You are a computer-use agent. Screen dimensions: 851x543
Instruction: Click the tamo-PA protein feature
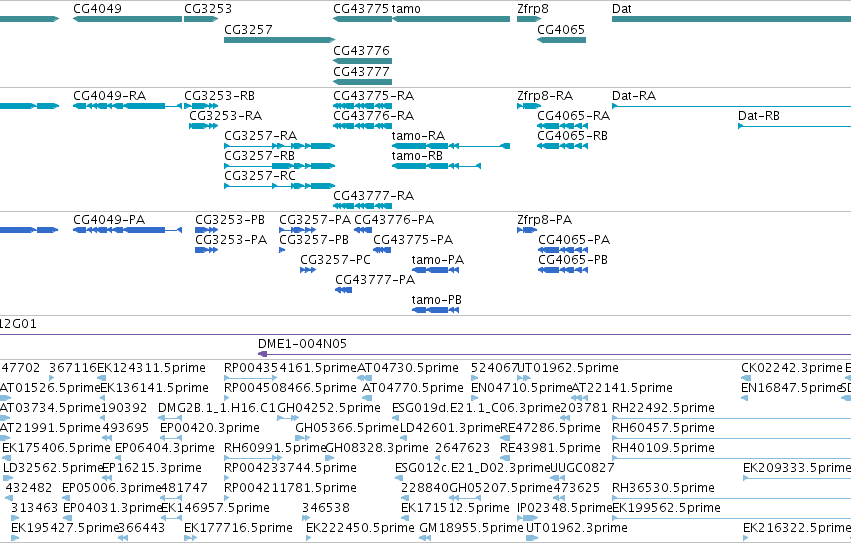click(435, 270)
